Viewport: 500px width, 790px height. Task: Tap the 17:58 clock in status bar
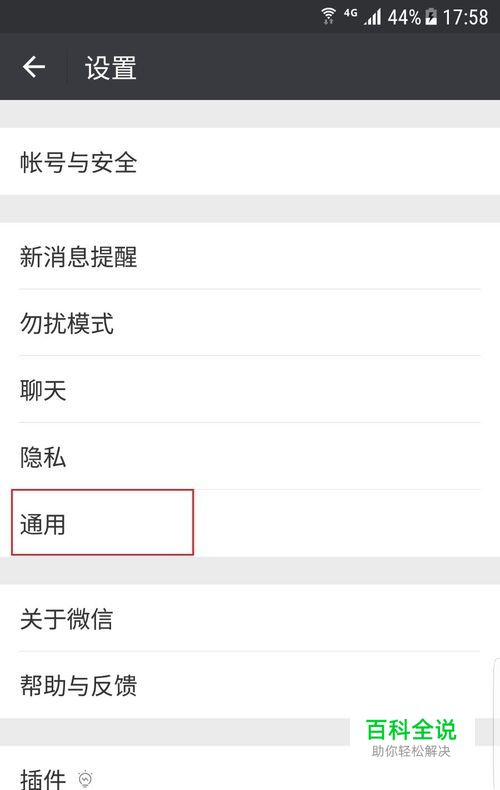pyautogui.click(x=465, y=17)
